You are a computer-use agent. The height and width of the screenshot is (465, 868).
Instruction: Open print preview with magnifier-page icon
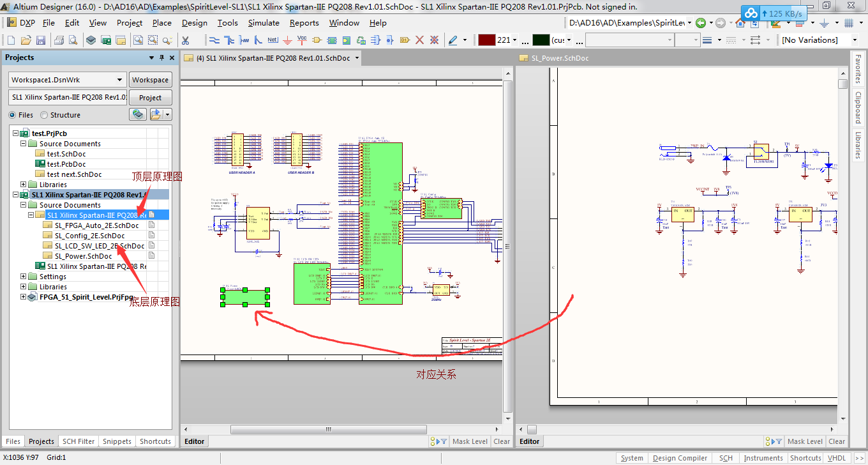(x=73, y=40)
